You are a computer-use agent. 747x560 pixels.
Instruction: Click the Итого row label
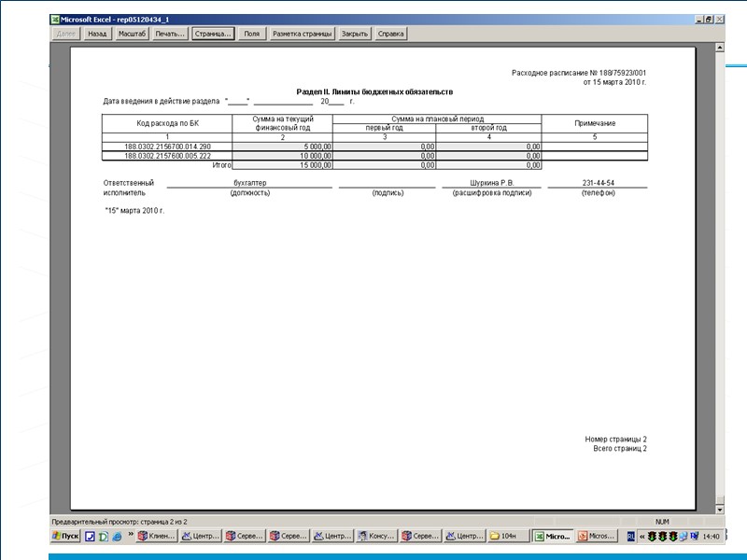coord(221,165)
